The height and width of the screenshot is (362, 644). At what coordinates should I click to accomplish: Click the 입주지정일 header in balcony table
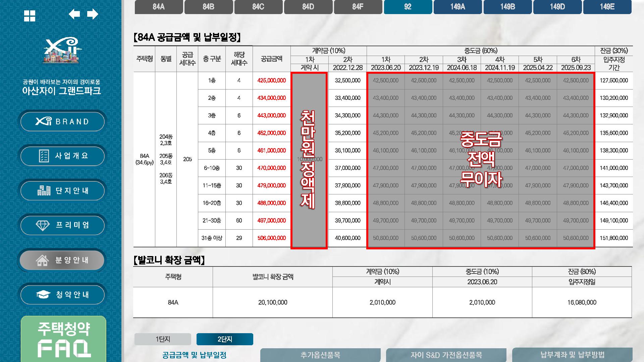point(582,282)
